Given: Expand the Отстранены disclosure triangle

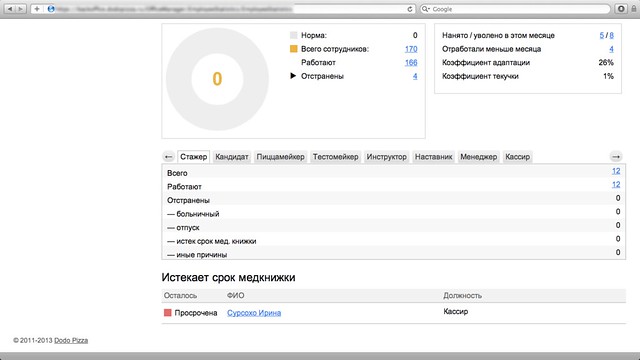Looking at the screenshot, I should [293, 76].
